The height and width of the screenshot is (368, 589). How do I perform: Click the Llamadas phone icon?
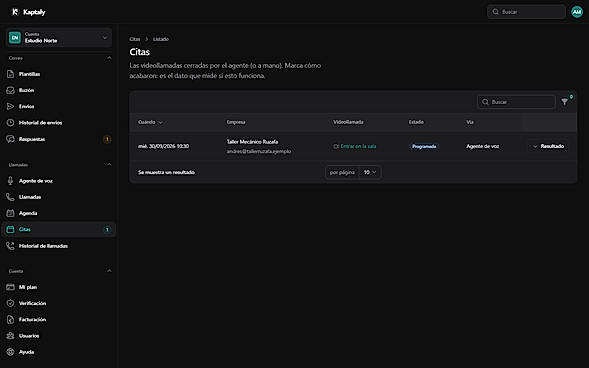(x=11, y=197)
